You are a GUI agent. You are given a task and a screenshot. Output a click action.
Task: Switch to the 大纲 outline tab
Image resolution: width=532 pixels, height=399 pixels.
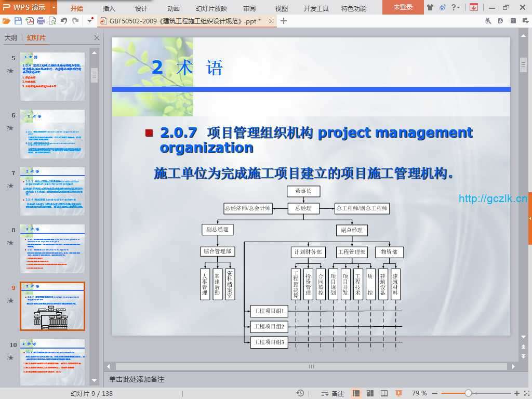coord(11,38)
